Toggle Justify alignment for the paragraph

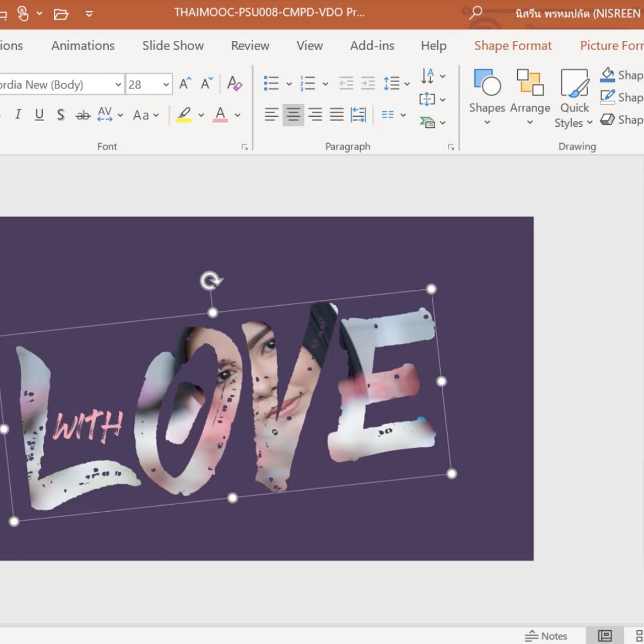337,115
